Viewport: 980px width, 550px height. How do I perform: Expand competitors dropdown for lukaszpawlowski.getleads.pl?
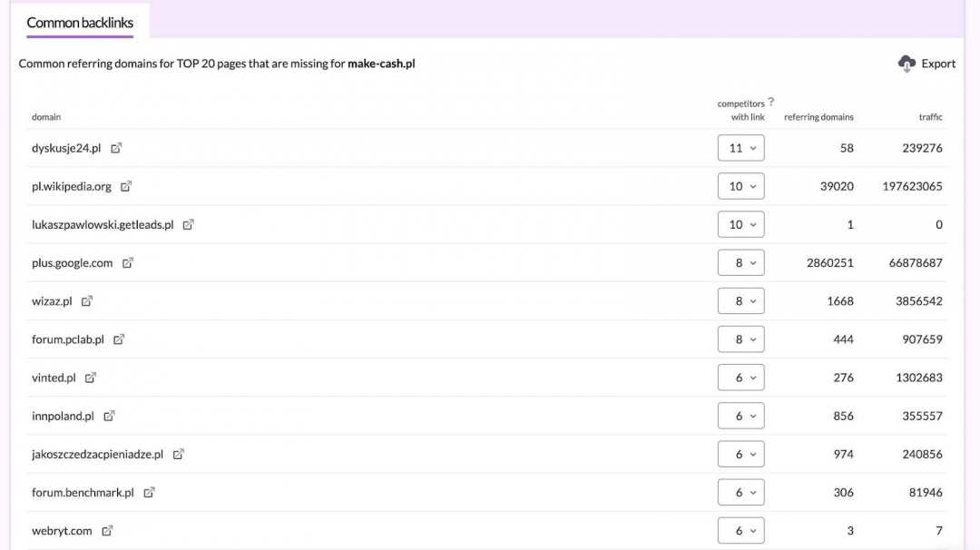(x=740, y=224)
